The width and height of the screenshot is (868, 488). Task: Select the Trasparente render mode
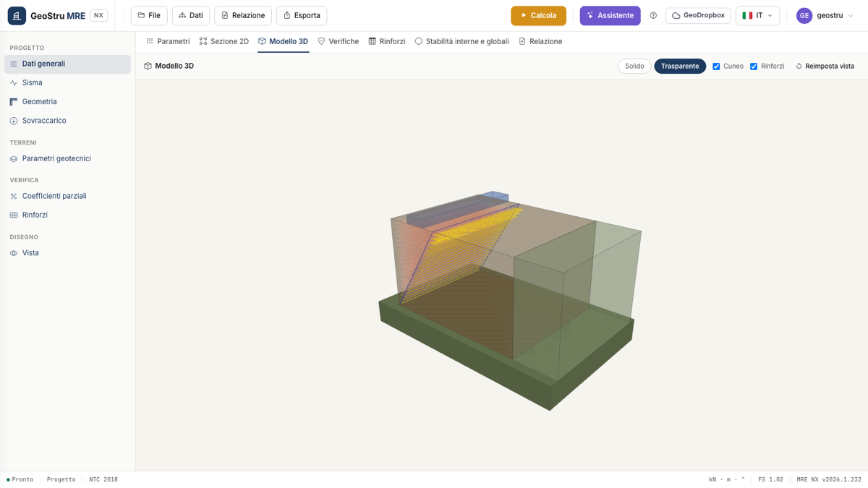pyautogui.click(x=680, y=66)
